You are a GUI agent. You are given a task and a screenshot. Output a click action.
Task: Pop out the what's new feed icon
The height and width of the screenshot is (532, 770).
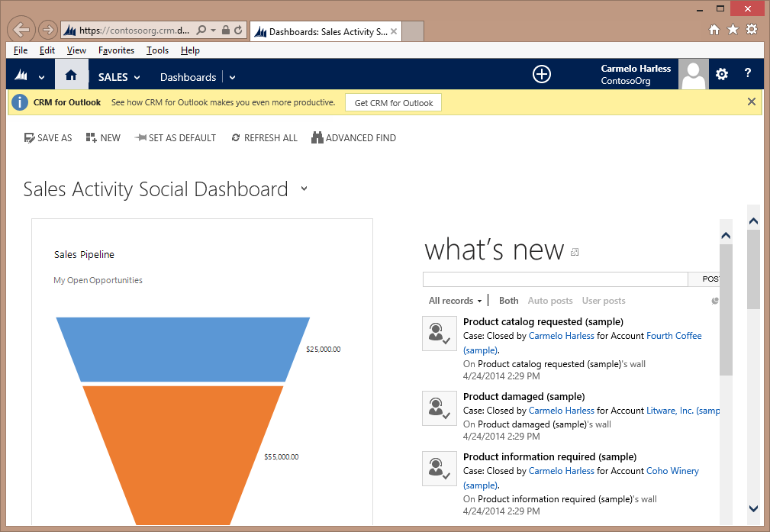573,252
